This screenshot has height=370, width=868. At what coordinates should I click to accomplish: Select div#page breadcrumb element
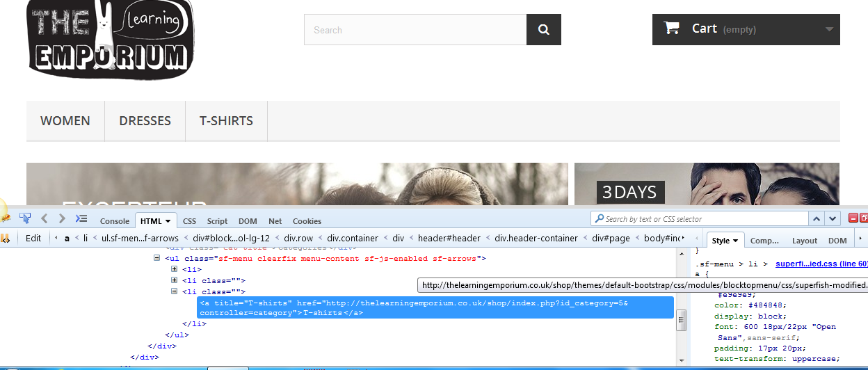point(611,238)
